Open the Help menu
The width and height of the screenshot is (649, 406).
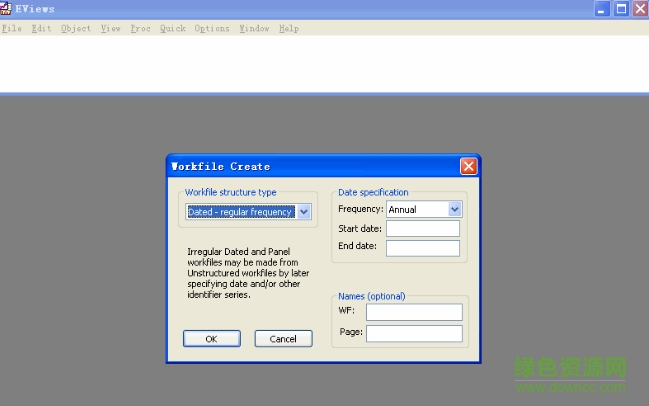pyautogui.click(x=288, y=29)
